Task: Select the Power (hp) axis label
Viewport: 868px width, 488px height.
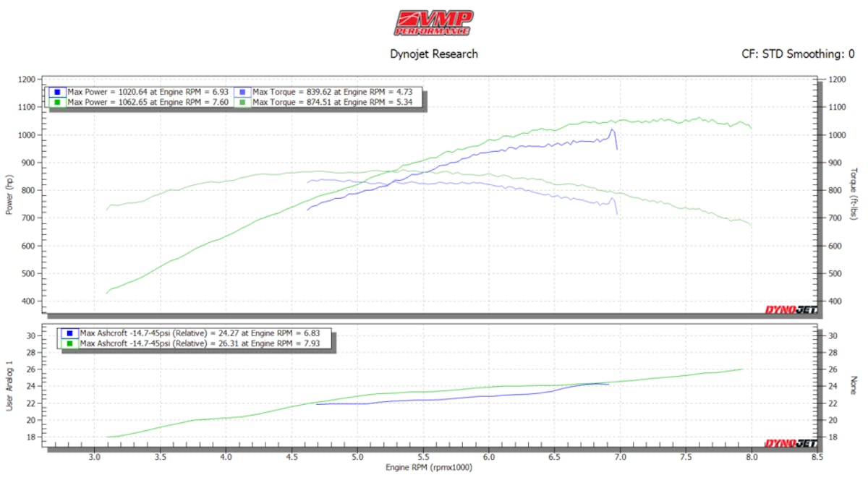Action: click(9, 195)
